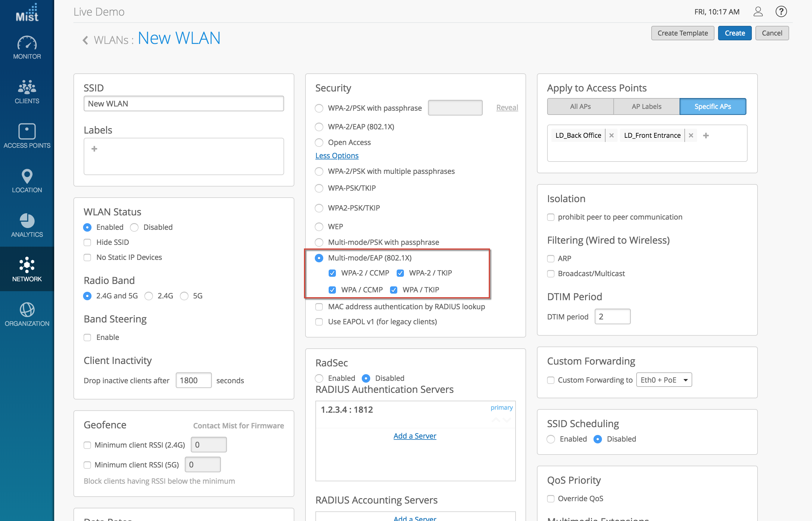Open the Location section

tap(27, 181)
